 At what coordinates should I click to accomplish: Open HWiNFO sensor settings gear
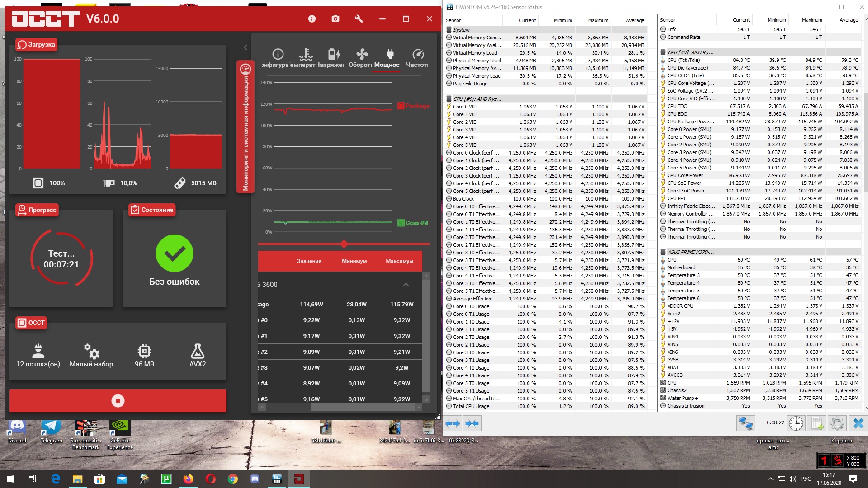click(x=837, y=423)
